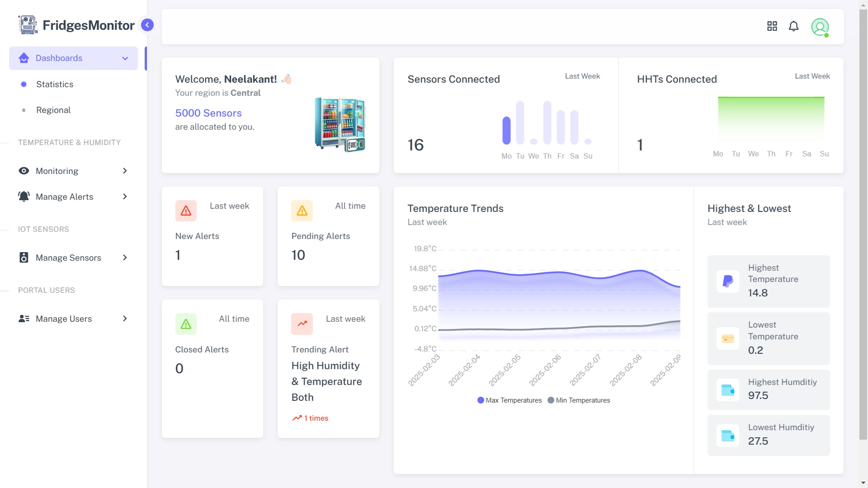Toggle Max Temperatures legend series
Screen dimensions: 868x488
(x=509, y=400)
